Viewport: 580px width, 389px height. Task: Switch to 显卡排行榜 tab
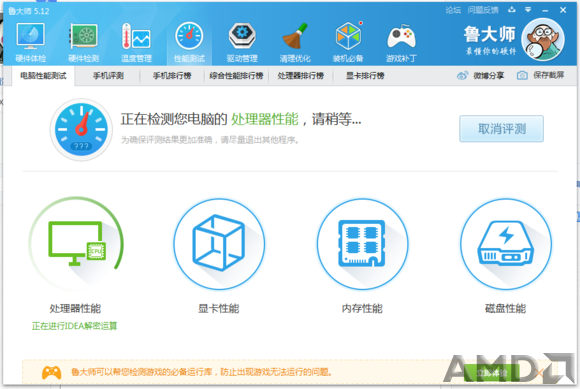(x=365, y=76)
